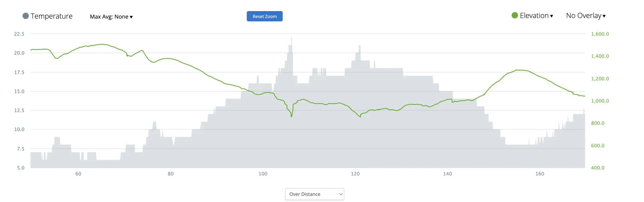This screenshot has width=644, height=202.
Task: Click the 5.0 label on left axis
Action: [21, 168]
